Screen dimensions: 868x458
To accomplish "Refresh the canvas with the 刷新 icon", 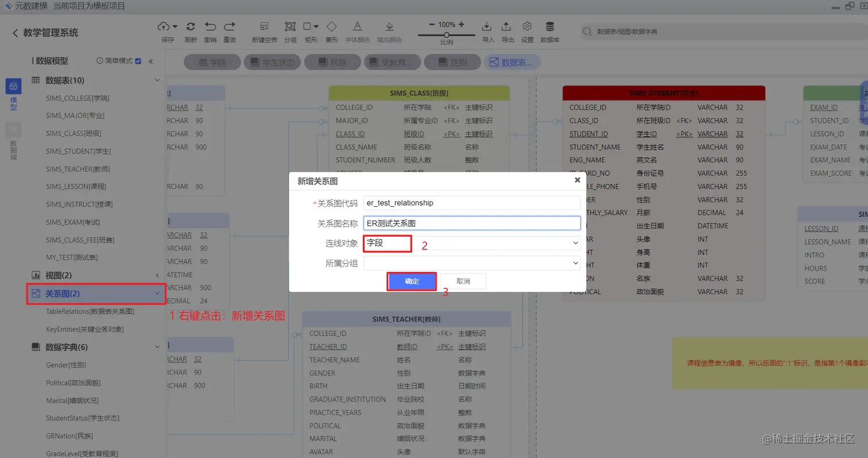I will pyautogui.click(x=191, y=26).
